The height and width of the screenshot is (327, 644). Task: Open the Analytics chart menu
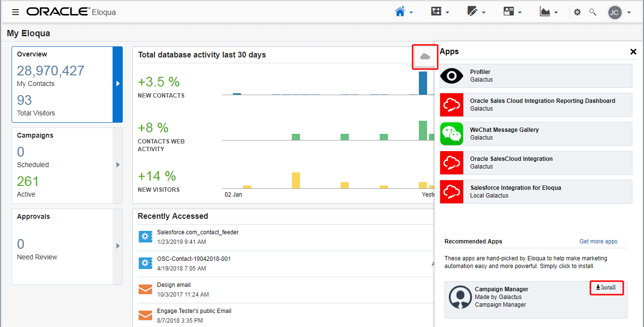click(x=549, y=12)
